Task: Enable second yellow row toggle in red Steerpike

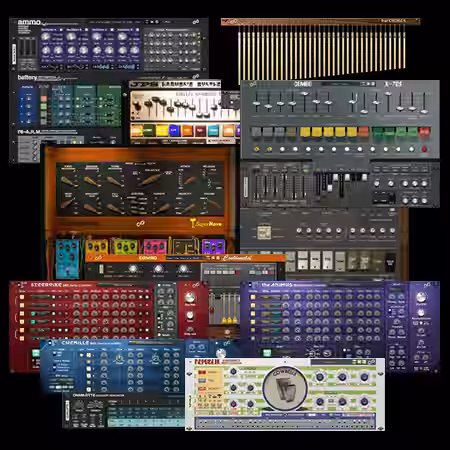Action: click(22, 305)
